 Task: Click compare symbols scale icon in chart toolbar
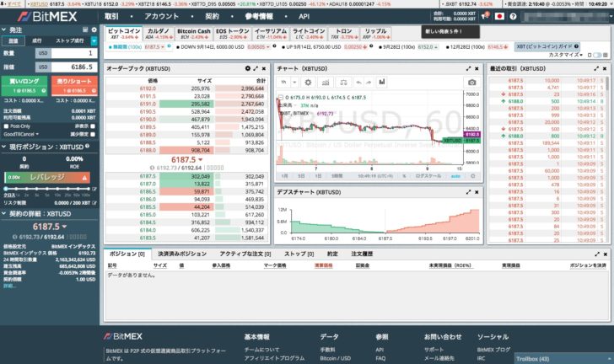[343, 83]
